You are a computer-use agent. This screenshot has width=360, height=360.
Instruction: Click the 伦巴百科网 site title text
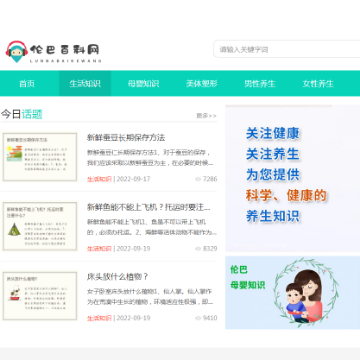point(65,50)
